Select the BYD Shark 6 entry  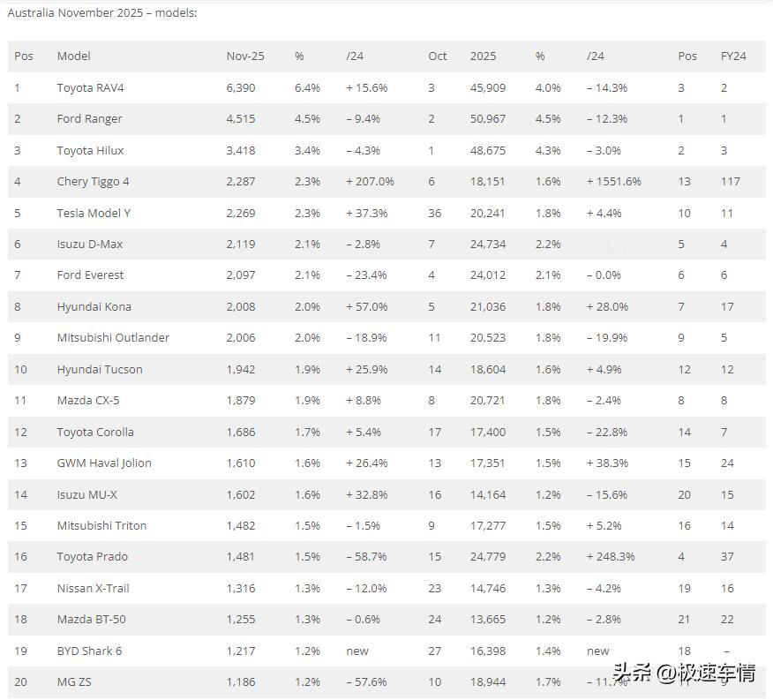(89, 651)
